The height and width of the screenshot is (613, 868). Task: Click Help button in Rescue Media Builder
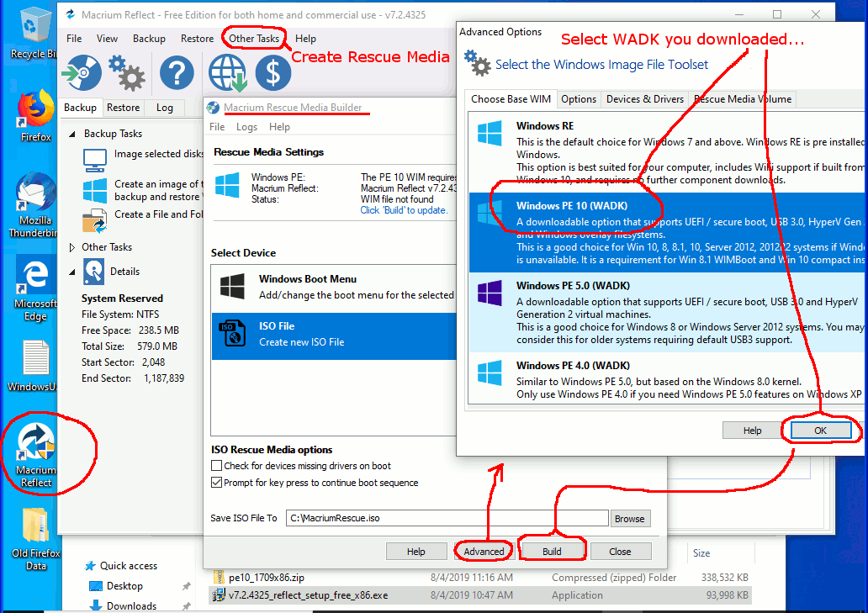coord(415,551)
